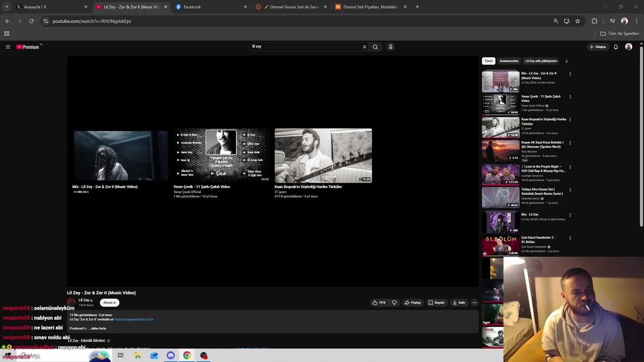
Task: Open Lil Zey channel avatar
Action: (71, 302)
